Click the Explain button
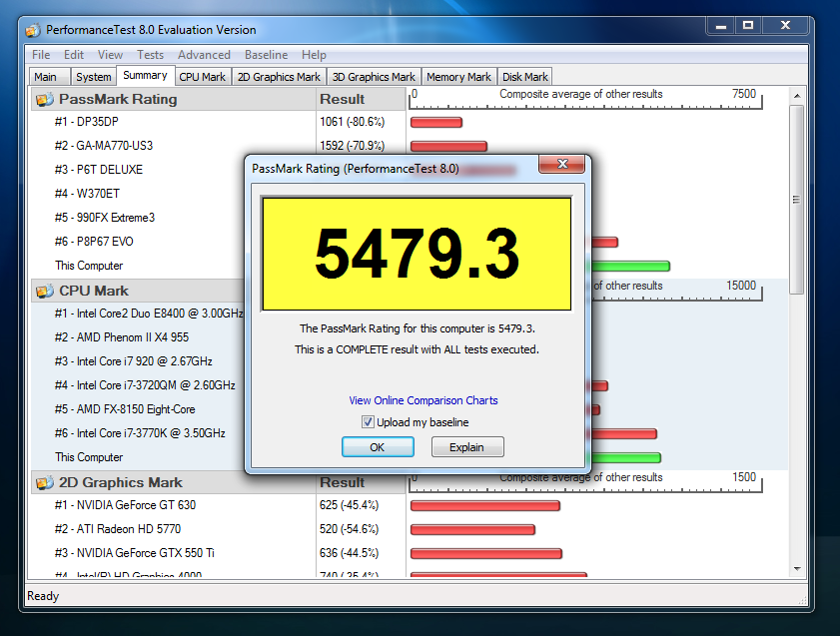840x636 pixels. pos(466,447)
